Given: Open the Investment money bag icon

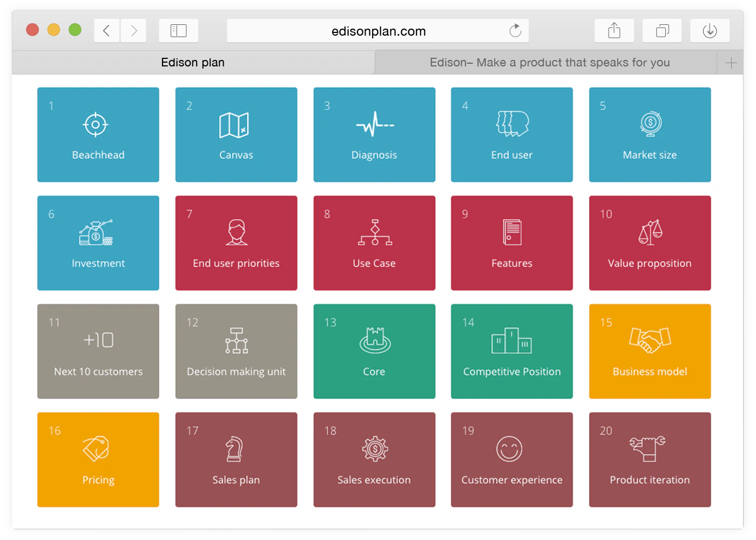Looking at the screenshot, I should pos(96,233).
